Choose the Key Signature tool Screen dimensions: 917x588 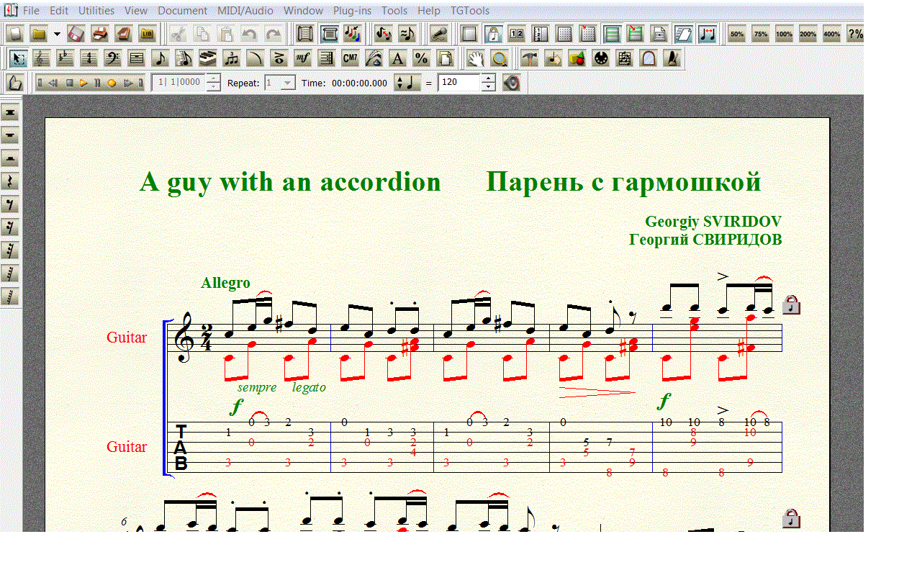65,58
